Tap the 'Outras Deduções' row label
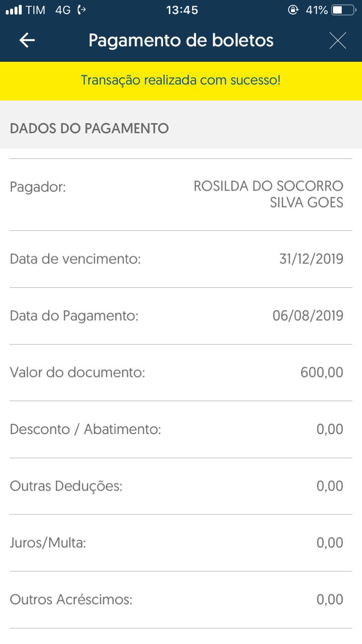The image size is (362, 644). pyautogui.click(x=66, y=487)
